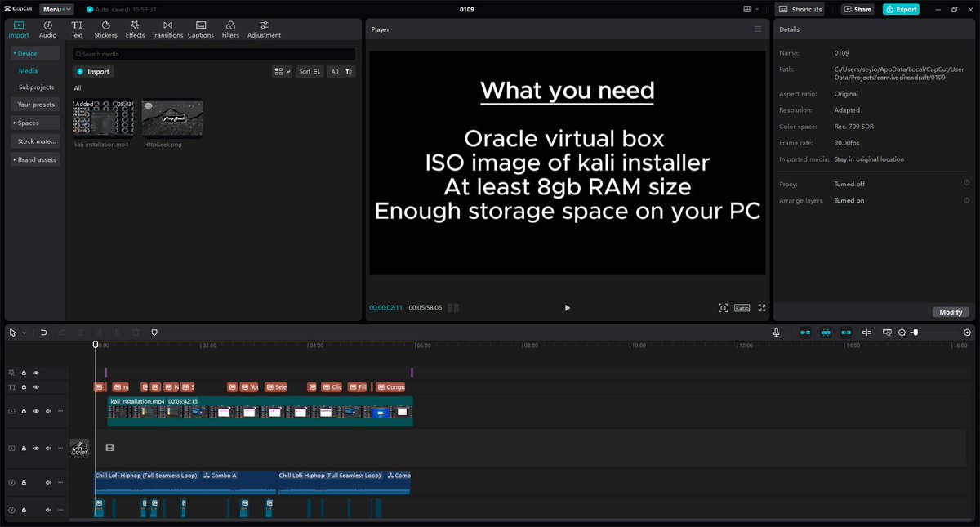Expand the Brand assets section
Screen dimensions: 980x527
(35, 159)
